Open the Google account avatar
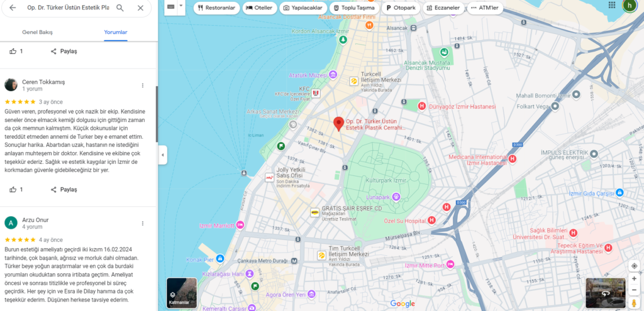Image resolution: width=644 pixels, height=311 pixels. pos(630,5)
